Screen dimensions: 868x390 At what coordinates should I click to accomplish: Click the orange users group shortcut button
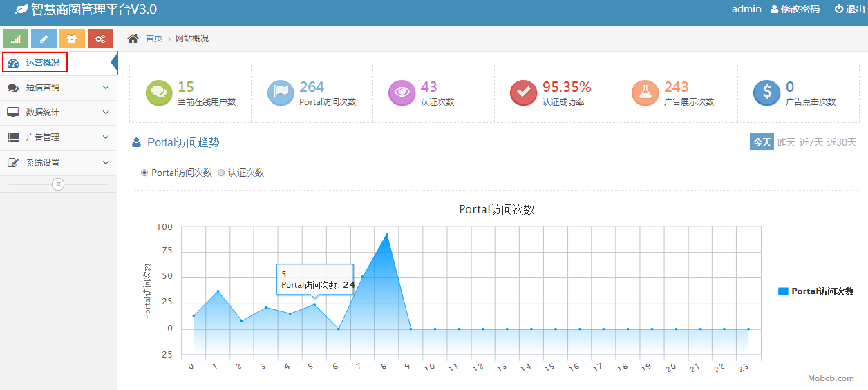click(x=72, y=39)
